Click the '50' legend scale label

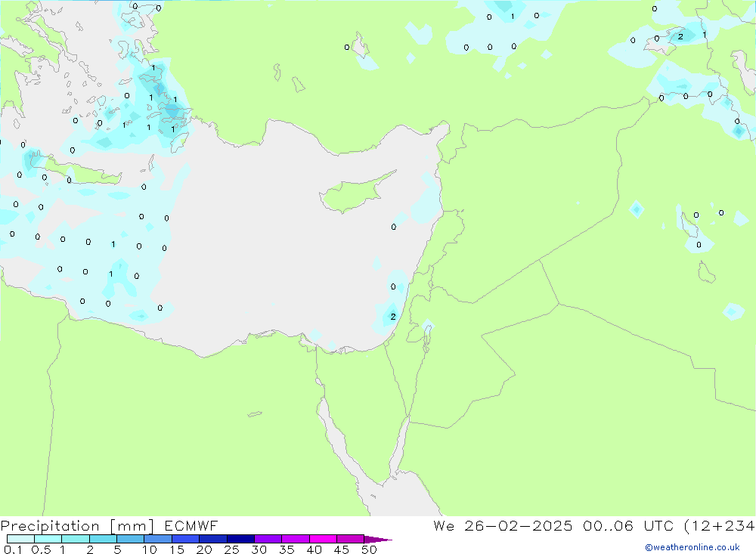[x=369, y=549]
